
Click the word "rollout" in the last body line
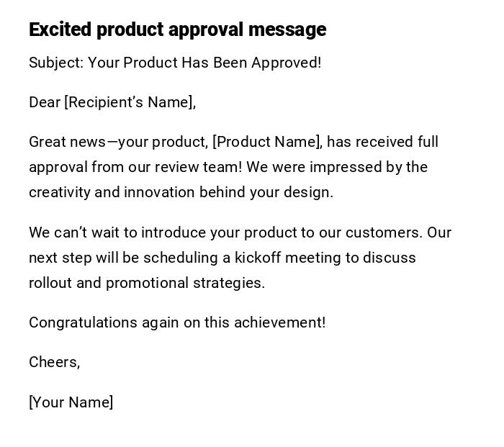50,283
